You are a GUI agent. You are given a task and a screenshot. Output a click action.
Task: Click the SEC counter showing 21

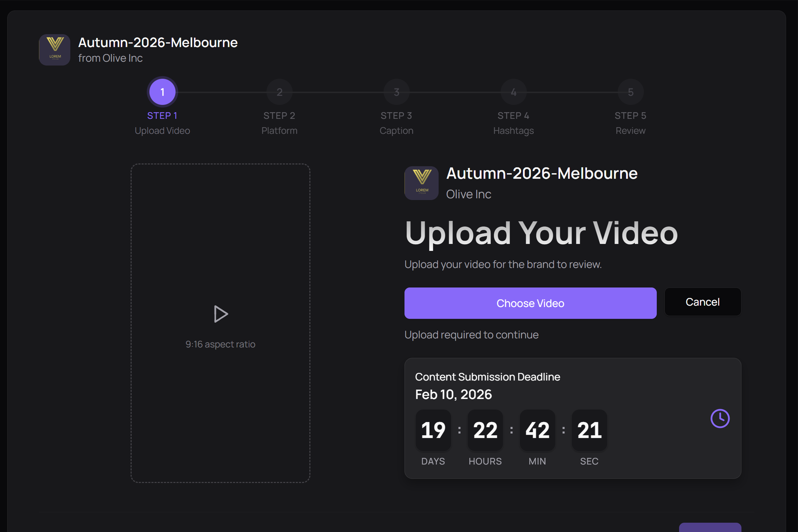[589, 431]
